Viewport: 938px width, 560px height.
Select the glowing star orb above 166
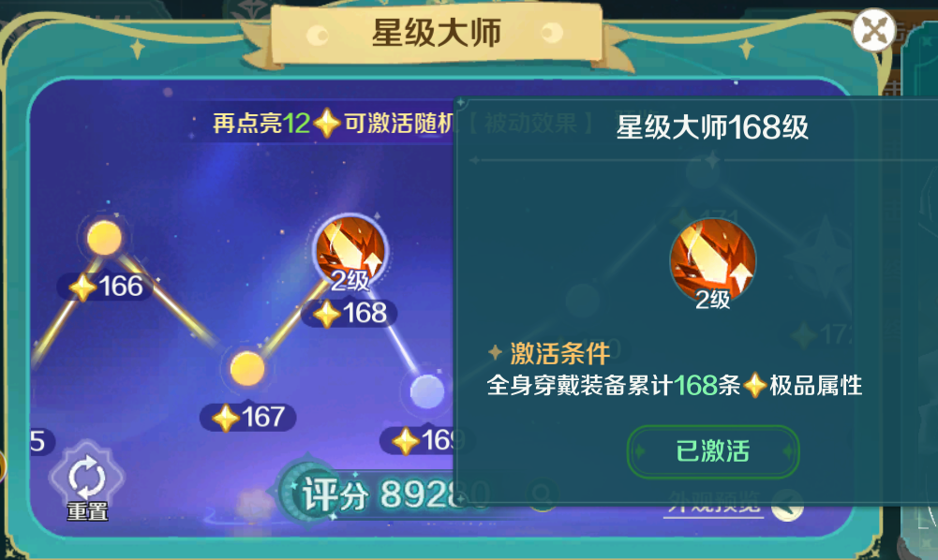coord(105,237)
